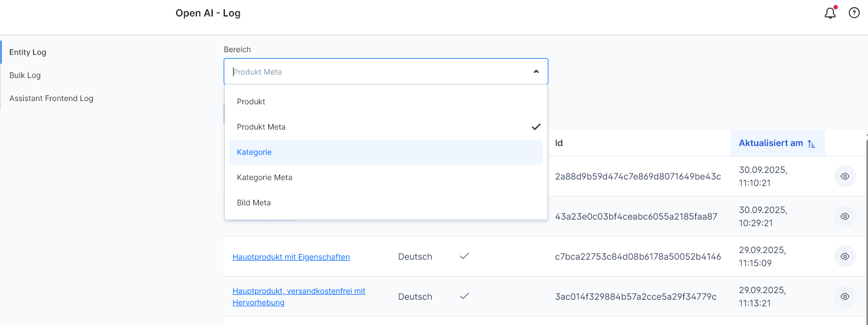This screenshot has width=868, height=325.
Task: Pick Kategorie Meta from the dropdown
Action: (x=264, y=177)
